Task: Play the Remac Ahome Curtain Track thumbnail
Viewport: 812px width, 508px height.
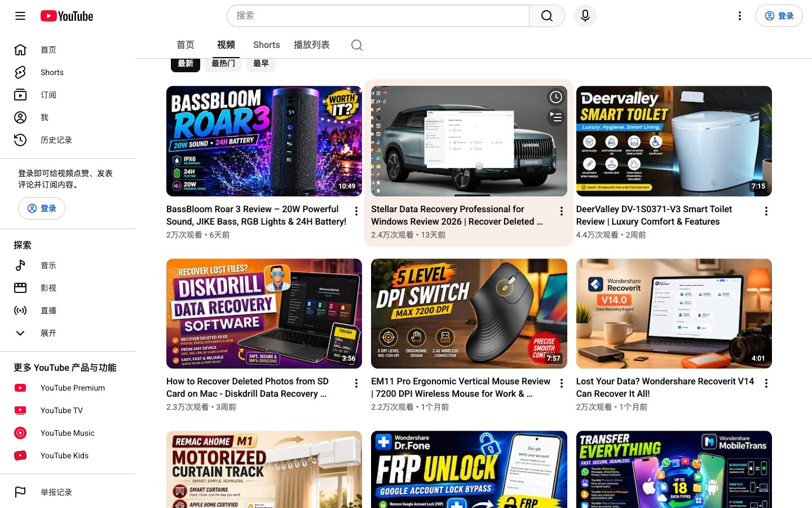Action: click(264, 470)
